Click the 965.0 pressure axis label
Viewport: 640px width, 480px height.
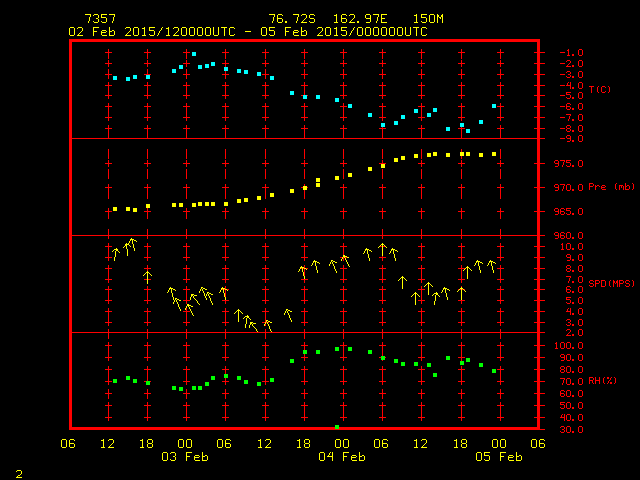click(569, 212)
